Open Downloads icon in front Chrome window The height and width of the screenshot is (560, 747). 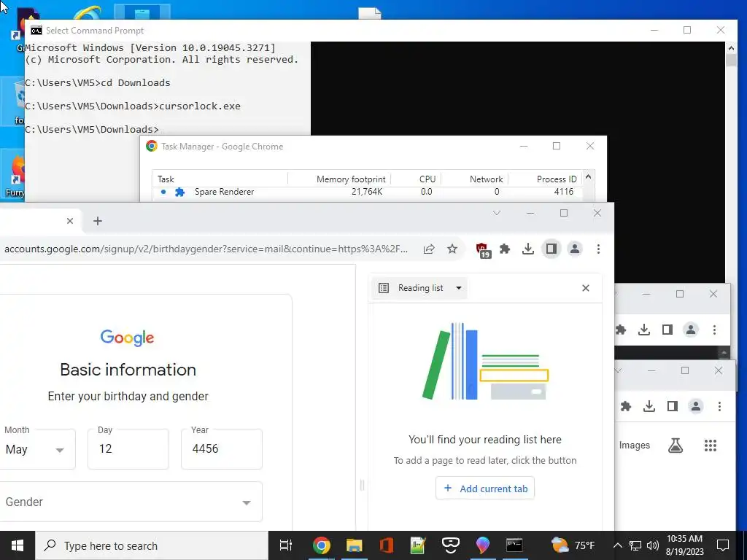pyautogui.click(x=528, y=249)
